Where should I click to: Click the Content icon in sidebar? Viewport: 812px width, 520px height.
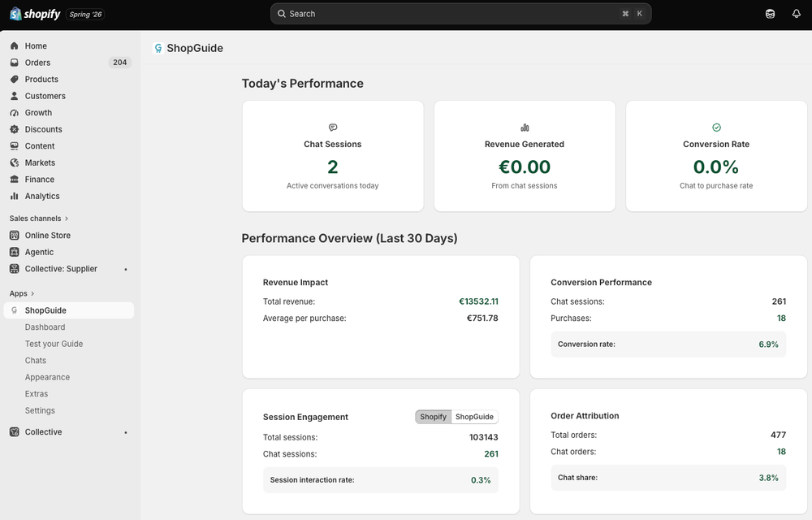(15, 146)
